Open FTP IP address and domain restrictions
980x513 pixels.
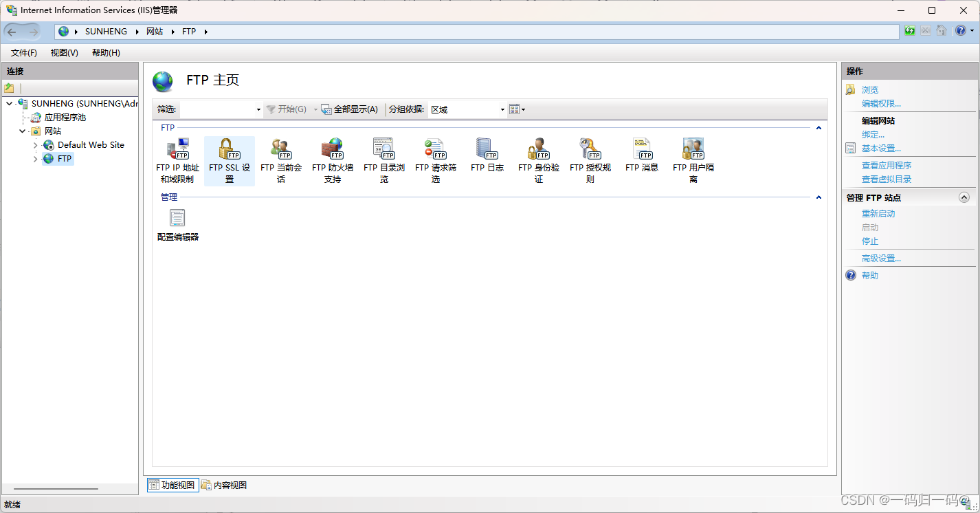(177, 161)
